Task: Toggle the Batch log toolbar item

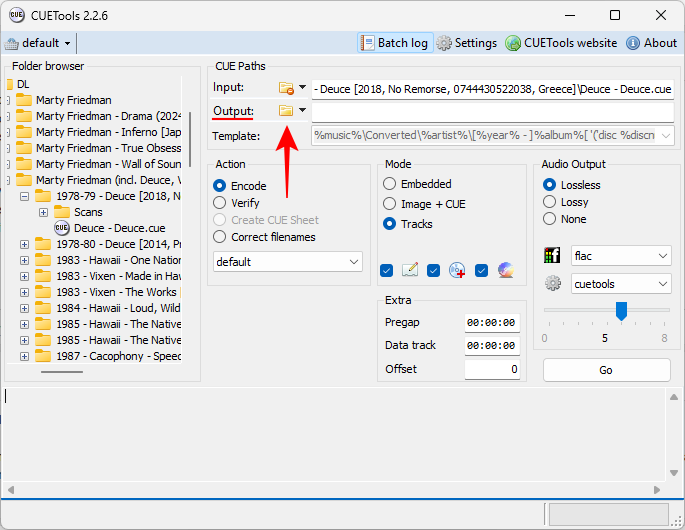Action: [x=394, y=43]
